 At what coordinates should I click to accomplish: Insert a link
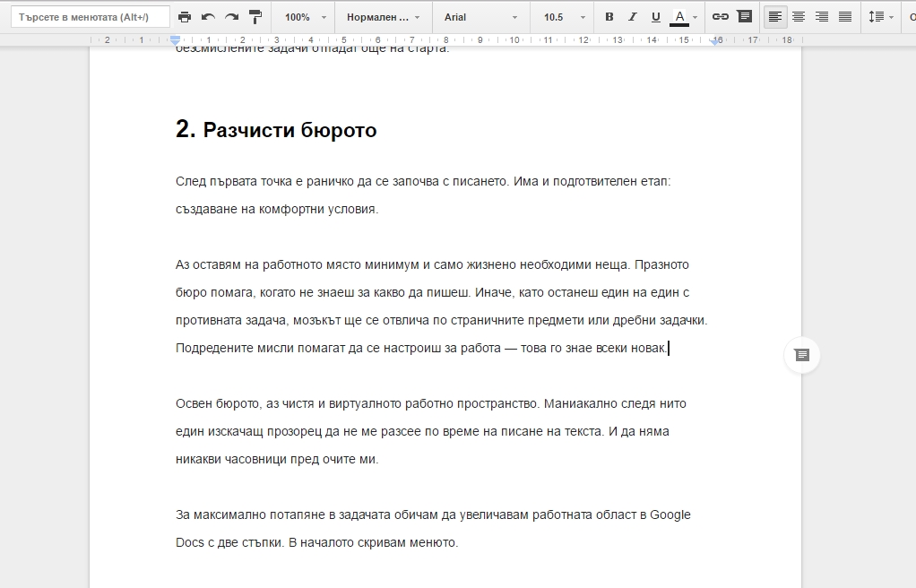coord(721,17)
